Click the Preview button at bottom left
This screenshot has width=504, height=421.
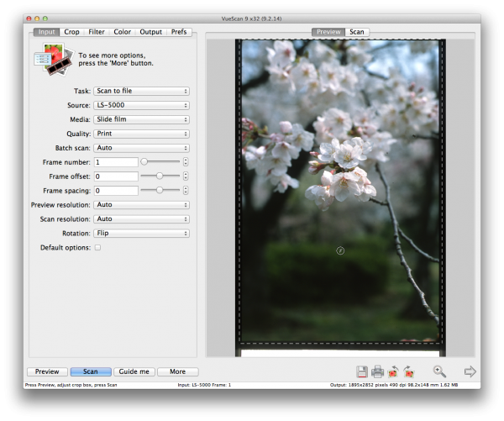pos(47,371)
